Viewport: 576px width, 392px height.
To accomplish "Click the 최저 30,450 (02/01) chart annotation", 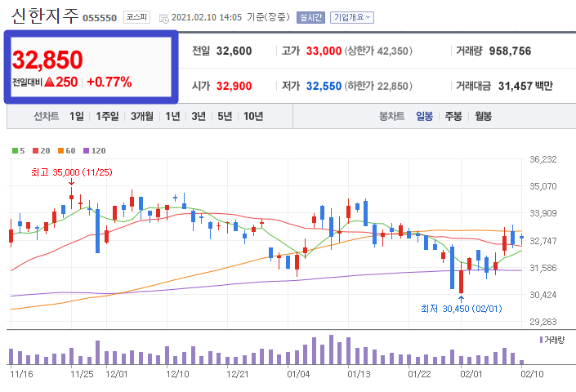I will 461,309.
